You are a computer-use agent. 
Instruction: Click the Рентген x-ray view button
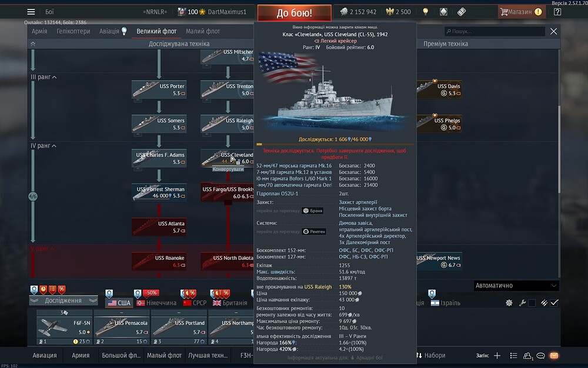[314, 231]
